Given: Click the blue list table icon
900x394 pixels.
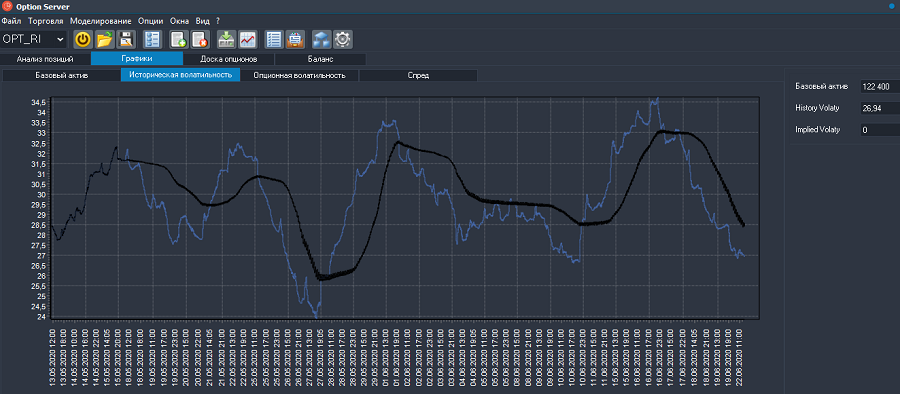Looking at the screenshot, I should [x=274, y=40].
